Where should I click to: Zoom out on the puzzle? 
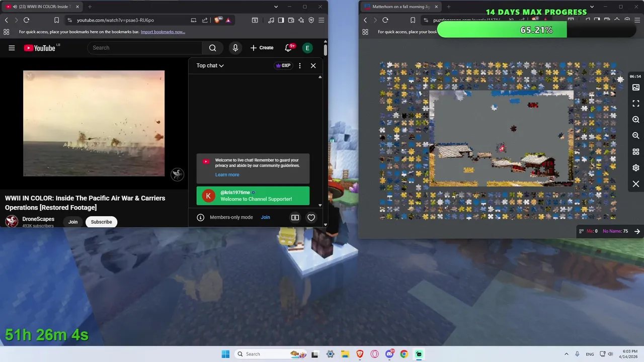[x=636, y=136]
